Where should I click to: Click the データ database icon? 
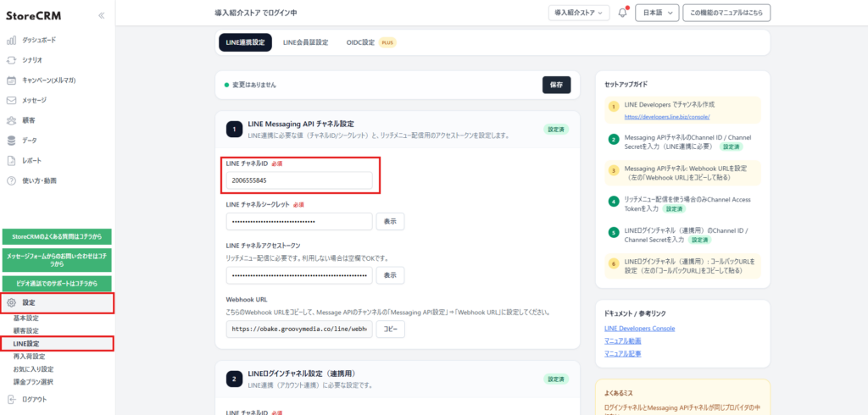pos(11,141)
